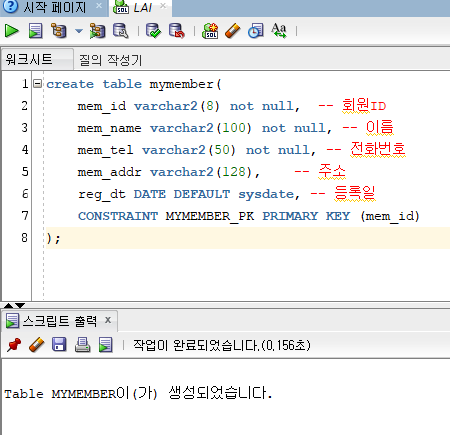Screen dimensions: 450x435
Task: Click the Autotrace icon
Action: tap(97, 31)
